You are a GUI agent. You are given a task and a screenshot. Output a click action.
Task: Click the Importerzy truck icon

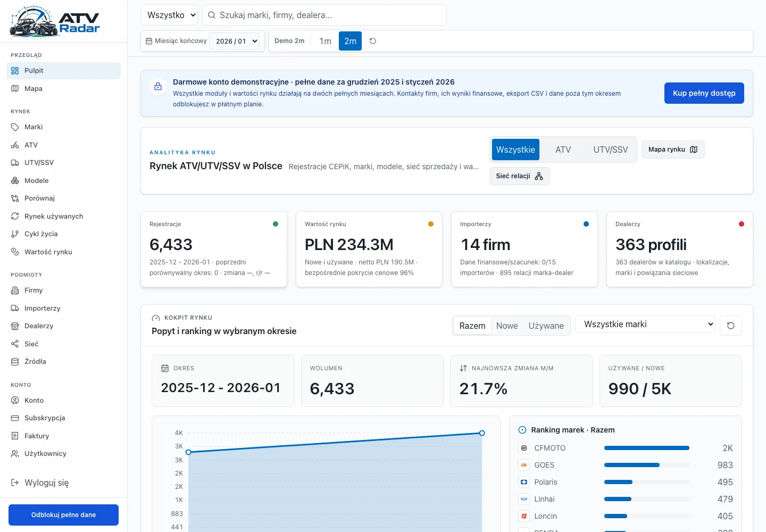click(x=15, y=309)
